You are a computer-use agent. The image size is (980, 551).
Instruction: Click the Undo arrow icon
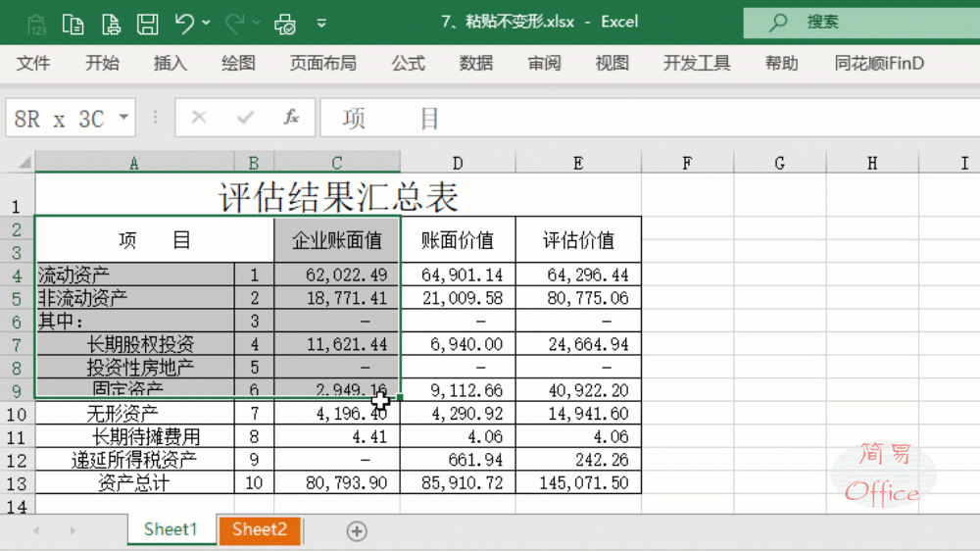pyautogui.click(x=184, y=24)
